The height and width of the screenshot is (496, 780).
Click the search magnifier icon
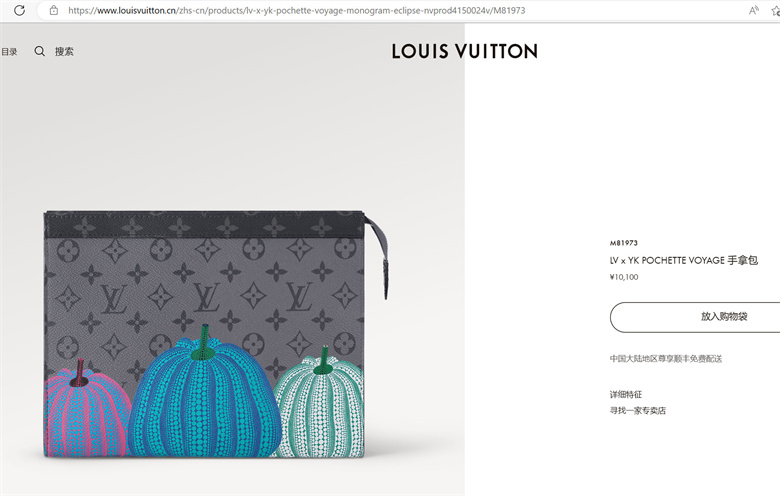(x=40, y=51)
